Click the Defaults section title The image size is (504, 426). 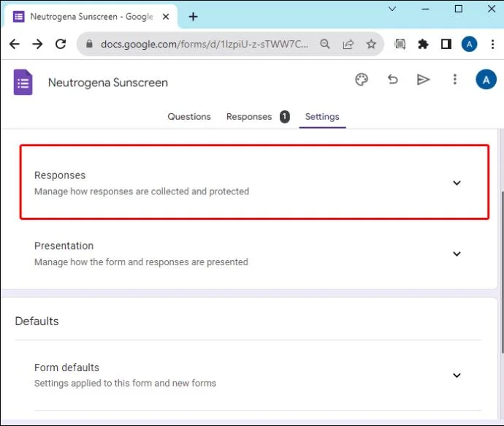[37, 322]
